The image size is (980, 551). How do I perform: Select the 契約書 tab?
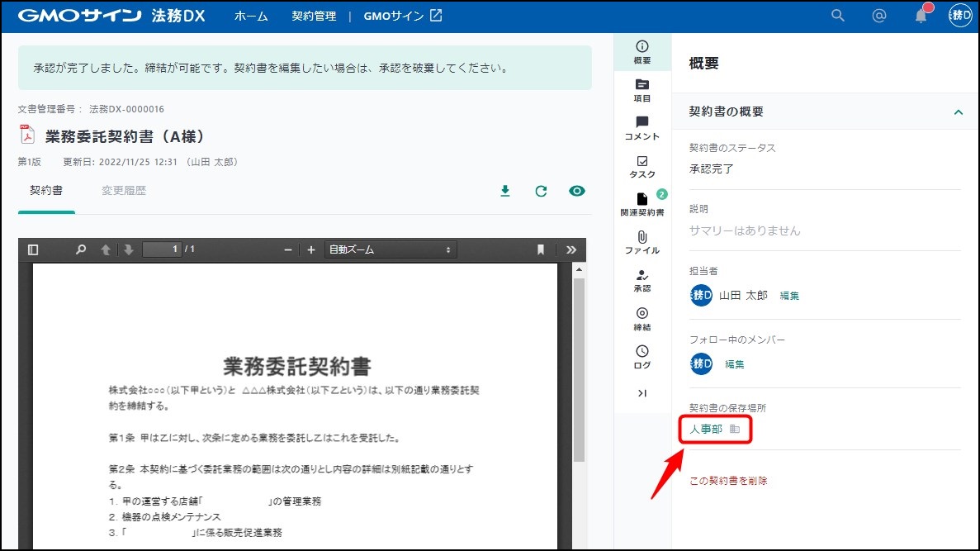[46, 191]
